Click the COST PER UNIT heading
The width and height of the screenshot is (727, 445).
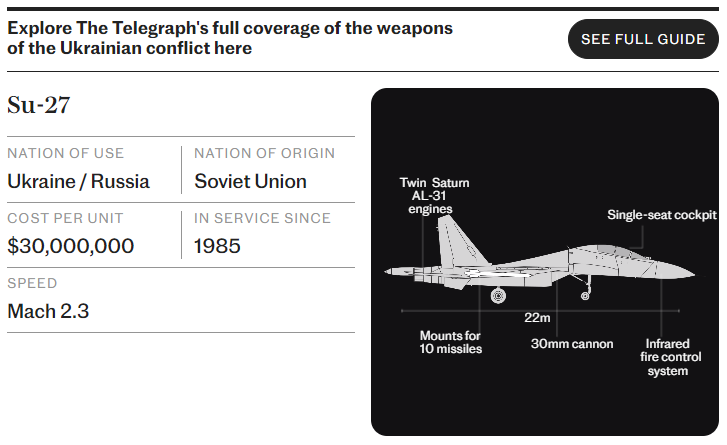pyautogui.click(x=65, y=218)
